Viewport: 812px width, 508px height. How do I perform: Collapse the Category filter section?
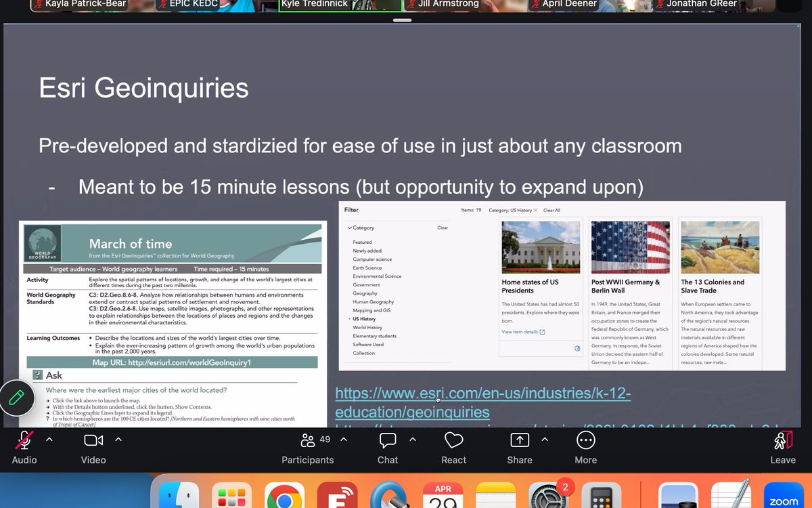coord(350,228)
